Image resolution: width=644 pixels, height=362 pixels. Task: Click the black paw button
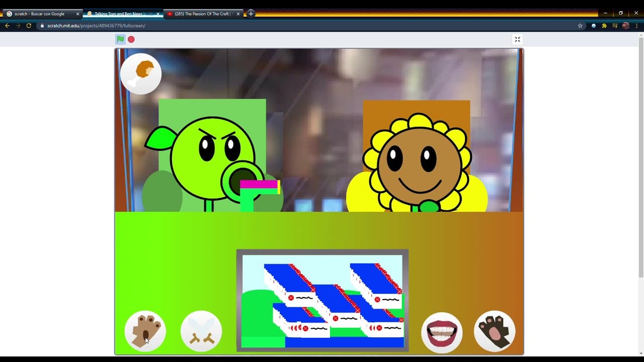[x=495, y=331]
